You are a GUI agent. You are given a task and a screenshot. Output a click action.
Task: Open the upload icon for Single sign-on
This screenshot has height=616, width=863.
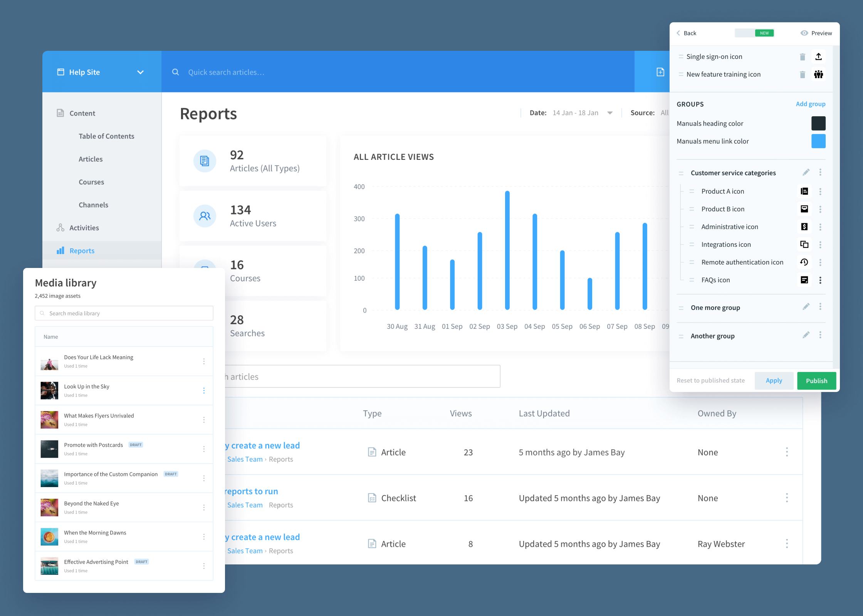pos(819,56)
